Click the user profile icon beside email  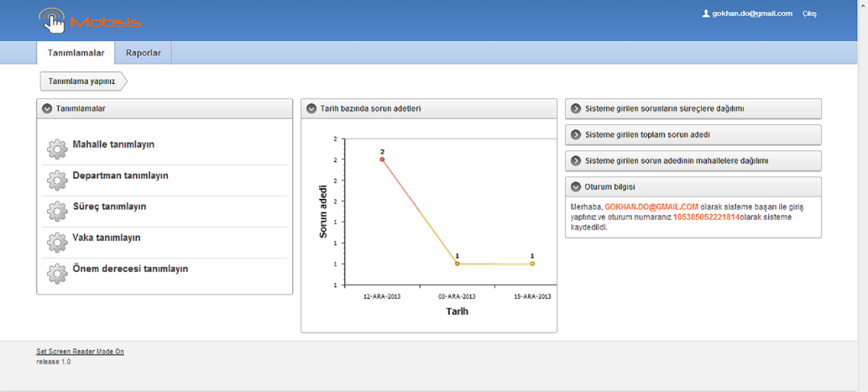click(x=705, y=14)
